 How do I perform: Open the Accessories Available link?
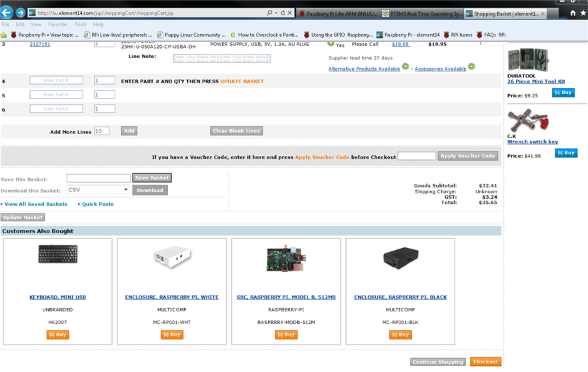[440, 69]
